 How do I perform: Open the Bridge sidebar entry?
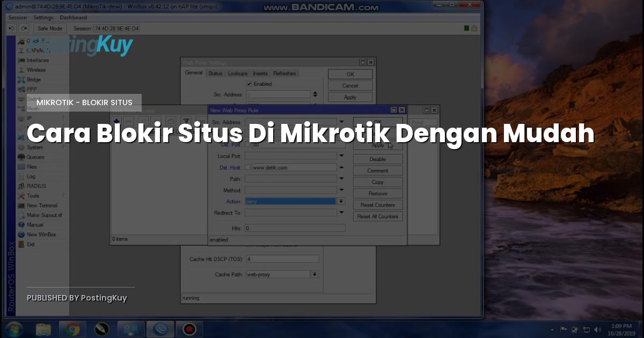click(34, 79)
